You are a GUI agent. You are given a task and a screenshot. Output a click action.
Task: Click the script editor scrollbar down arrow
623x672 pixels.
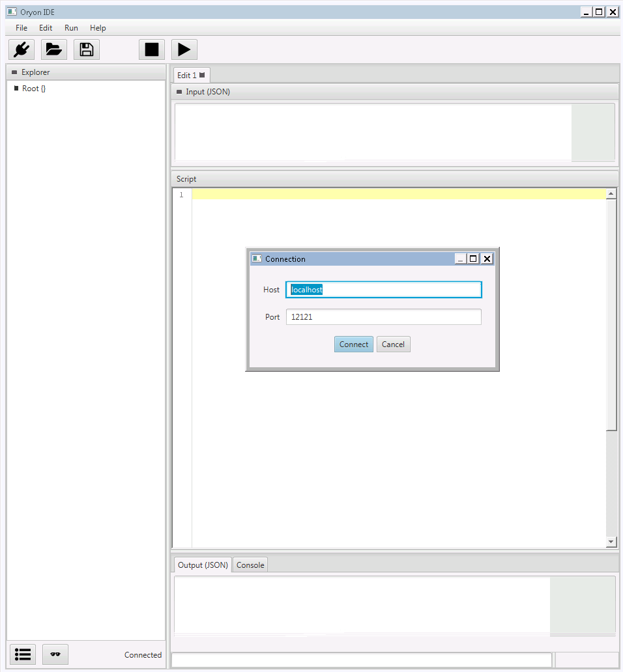(611, 542)
